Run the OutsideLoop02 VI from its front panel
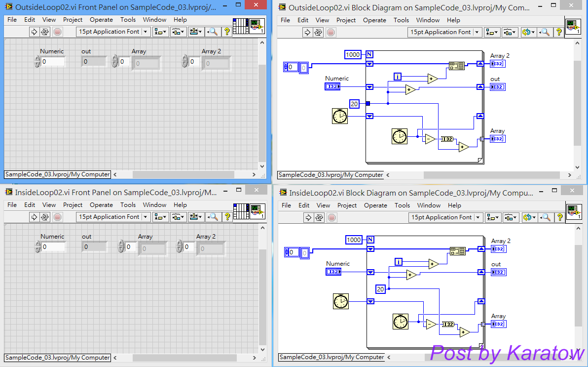The height and width of the screenshot is (367, 588). pyautogui.click(x=34, y=32)
